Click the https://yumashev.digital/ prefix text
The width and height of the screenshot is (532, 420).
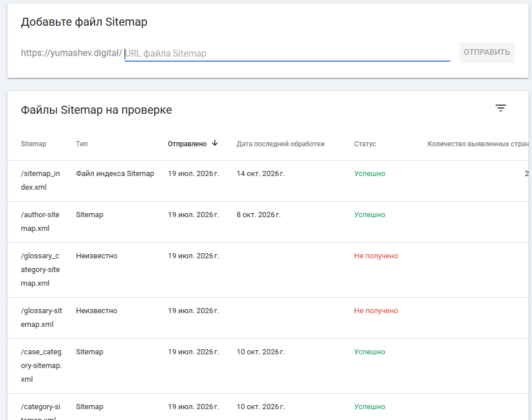tap(71, 53)
